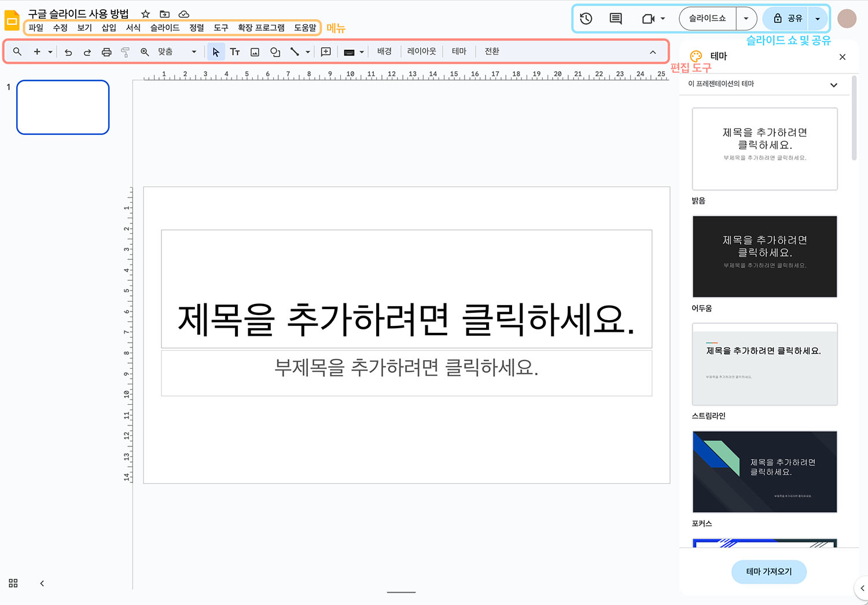Redo the last action
This screenshot has width=868, height=605.
coord(87,52)
